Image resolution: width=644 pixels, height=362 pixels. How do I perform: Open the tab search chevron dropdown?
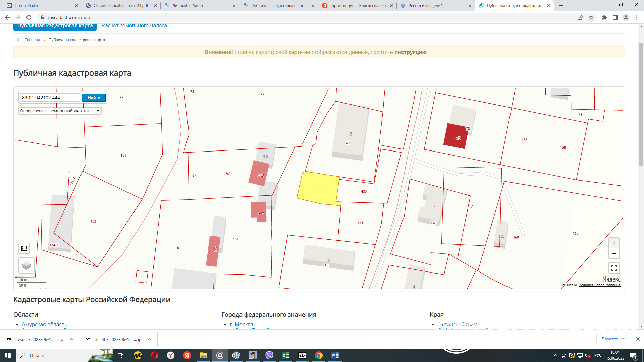pyautogui.click(x=590, y=5)
